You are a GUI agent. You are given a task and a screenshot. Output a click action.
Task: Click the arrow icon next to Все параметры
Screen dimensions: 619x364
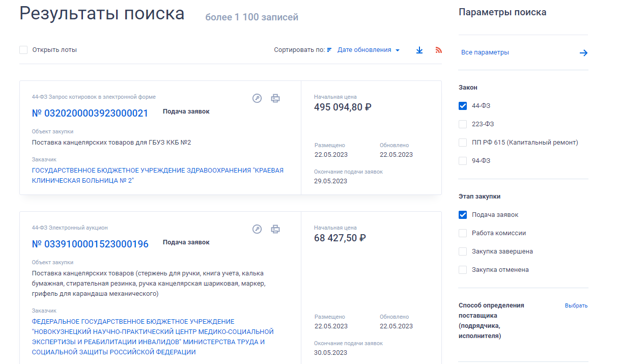tap(583, 52)
